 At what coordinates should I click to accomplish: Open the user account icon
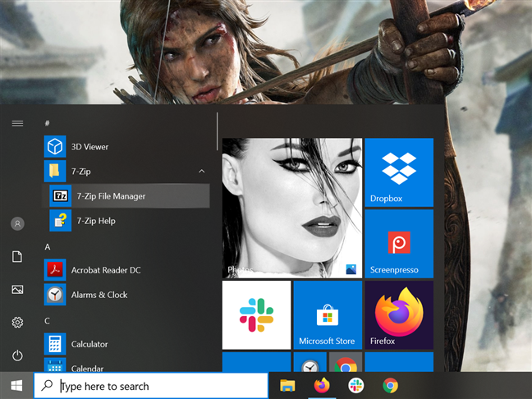17,223
